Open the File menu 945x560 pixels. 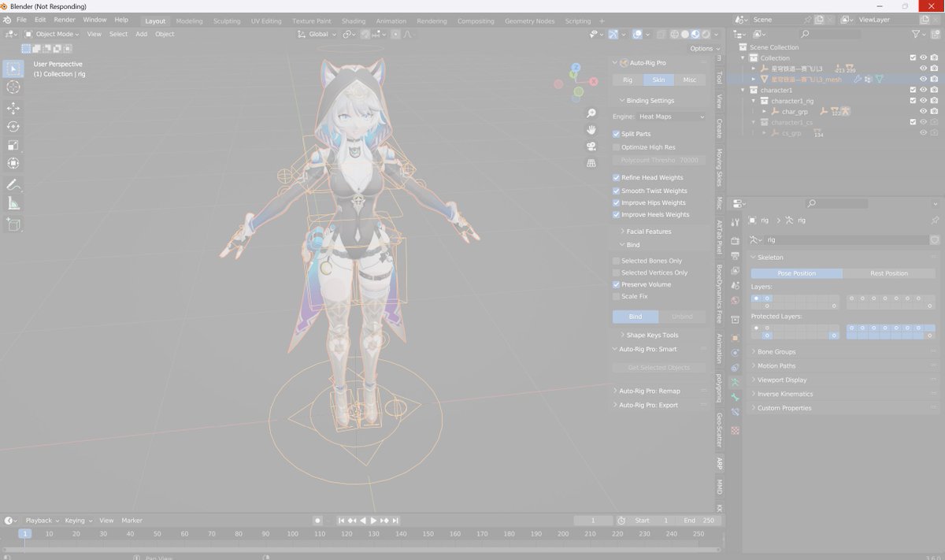20,20
